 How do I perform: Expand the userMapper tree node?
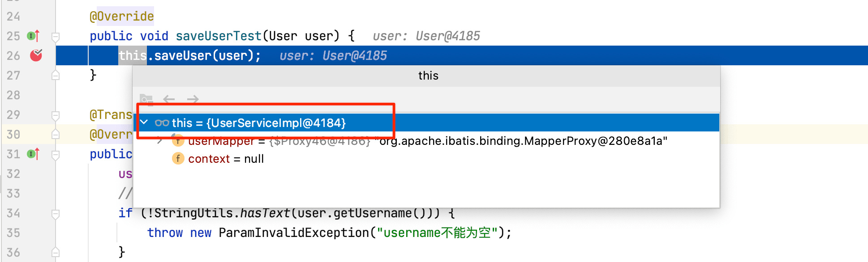160,141
